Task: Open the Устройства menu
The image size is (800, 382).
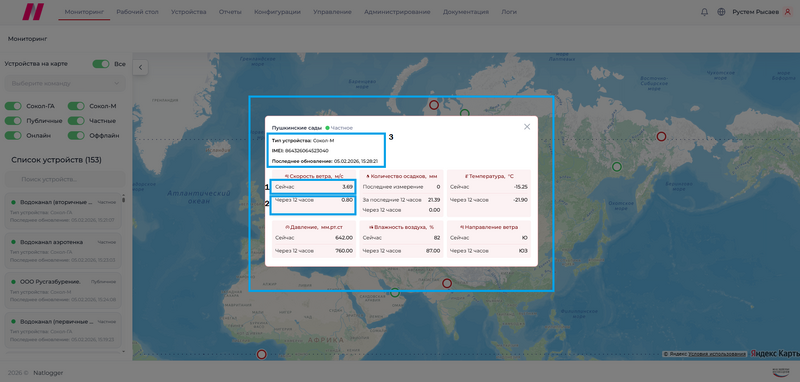Action: click(x=189, y=12)
